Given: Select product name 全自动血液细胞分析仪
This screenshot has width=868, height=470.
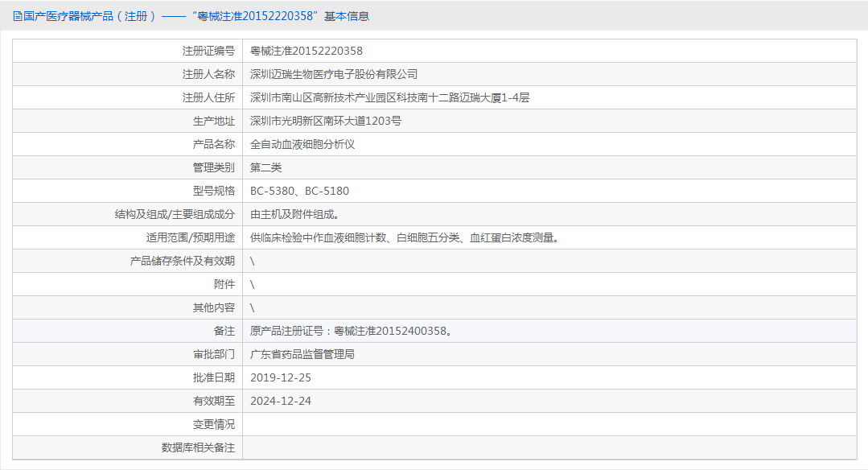Looking at the screenshot, I should point(302,144).
